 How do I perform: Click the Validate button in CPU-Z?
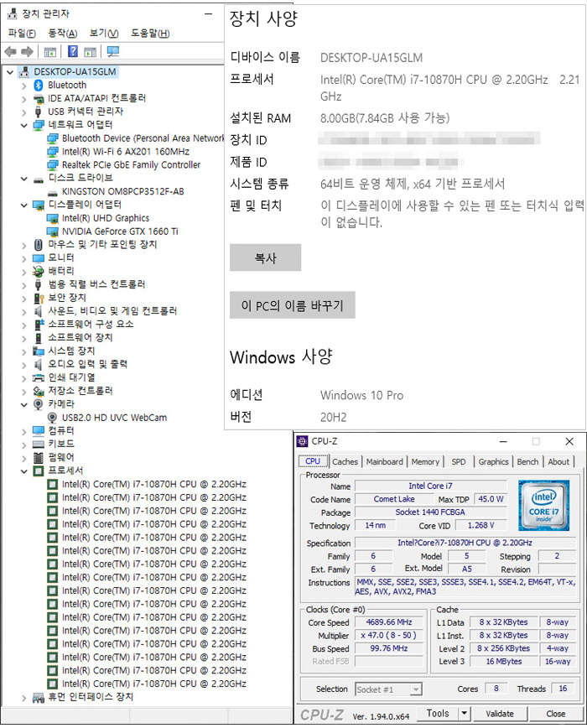(x=499, y=713)
